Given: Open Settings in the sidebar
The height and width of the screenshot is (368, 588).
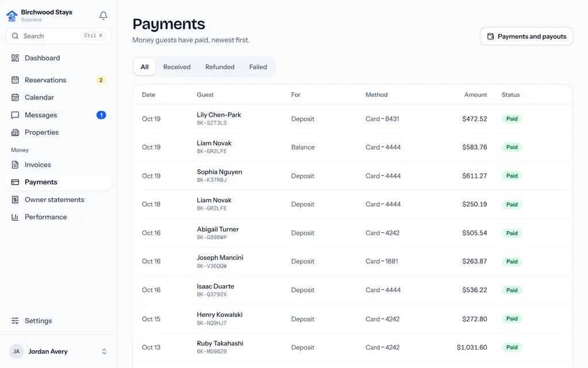Looking at the screenshot, I should (59, 321).
